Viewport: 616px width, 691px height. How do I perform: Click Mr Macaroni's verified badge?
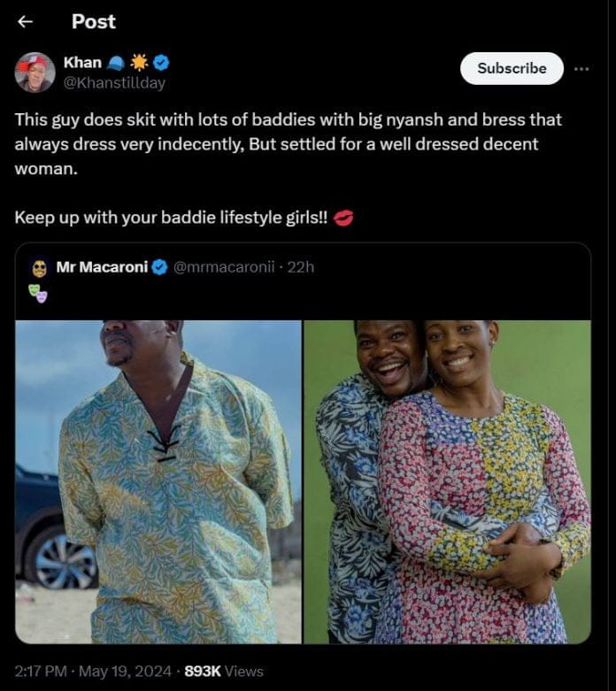(x=159, y=267)
